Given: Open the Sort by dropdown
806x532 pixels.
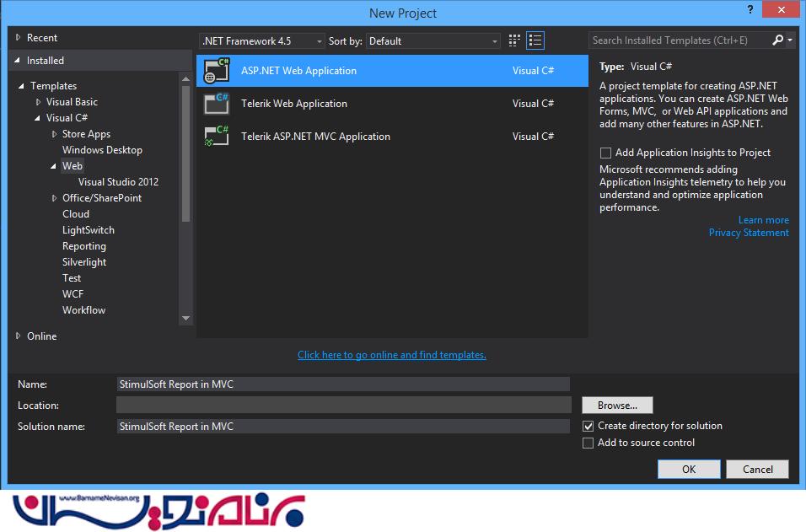Looking at the screenshot, I should point(433,41).
